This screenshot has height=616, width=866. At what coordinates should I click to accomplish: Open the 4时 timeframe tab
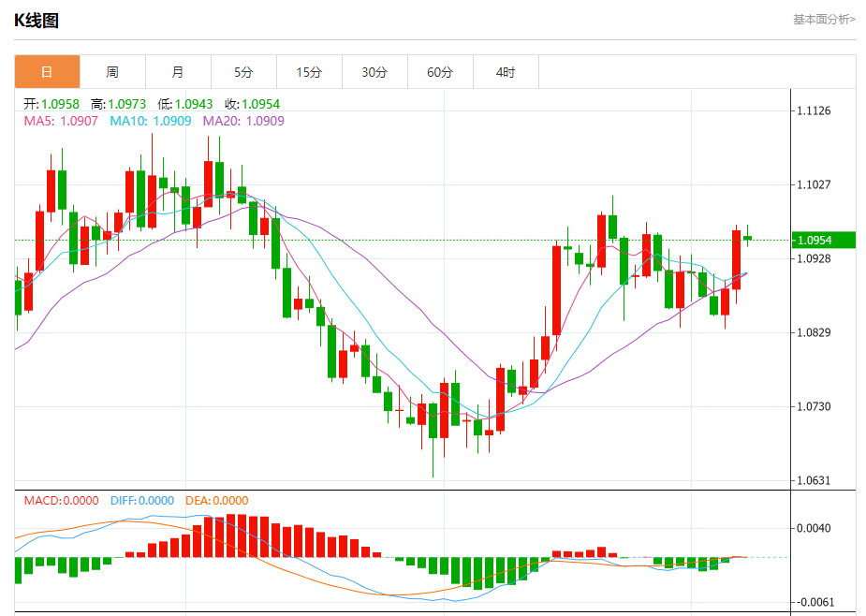coord(506,72)
